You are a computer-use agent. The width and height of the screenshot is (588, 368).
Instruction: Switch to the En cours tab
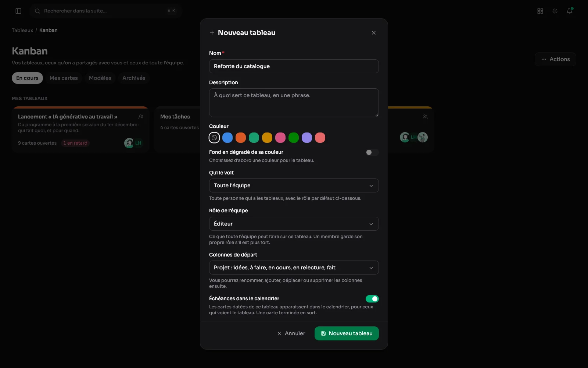27,78
